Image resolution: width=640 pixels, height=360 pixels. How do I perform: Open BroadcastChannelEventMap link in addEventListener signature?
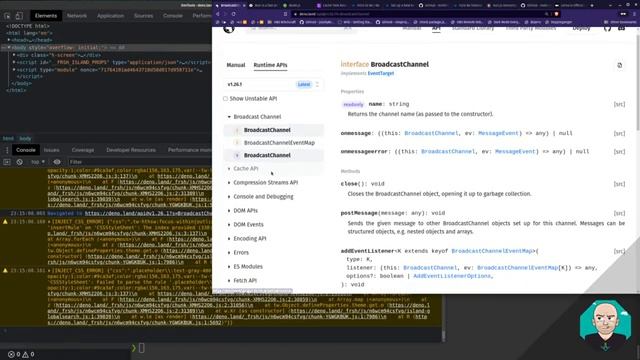(x=492, y=251)
